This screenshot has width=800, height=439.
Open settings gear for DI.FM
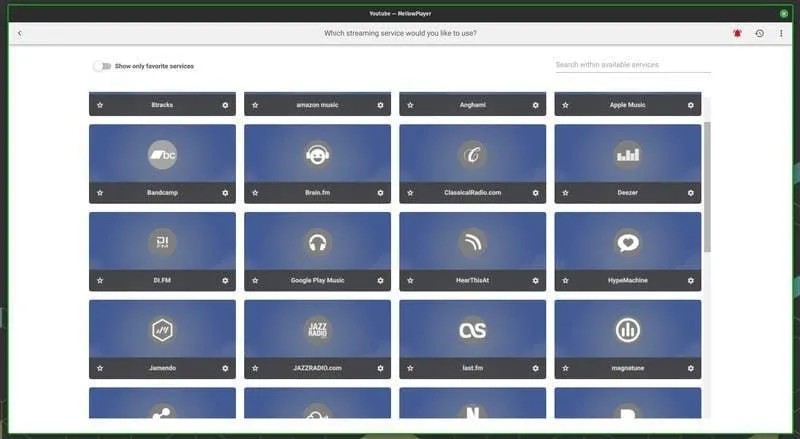(x=225, y=281)
